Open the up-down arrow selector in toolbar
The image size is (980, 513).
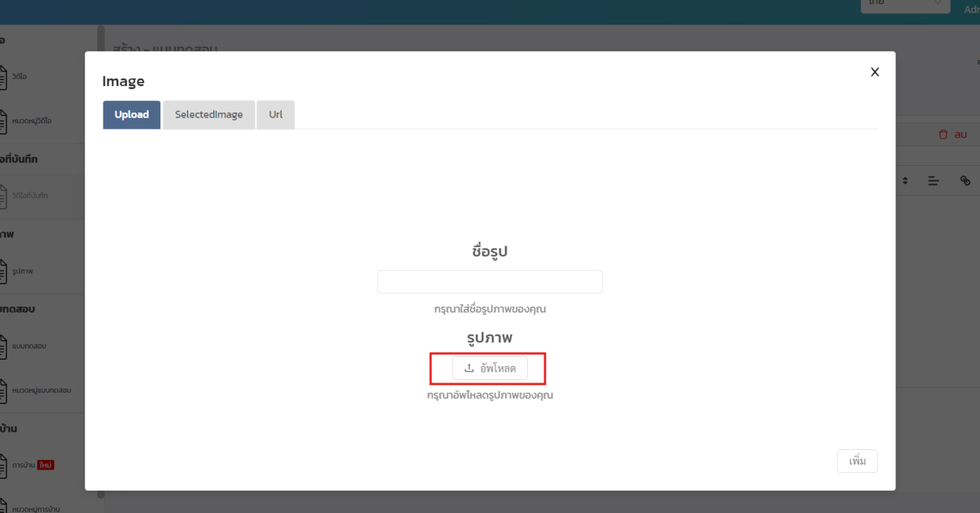[x=905, y=181]
